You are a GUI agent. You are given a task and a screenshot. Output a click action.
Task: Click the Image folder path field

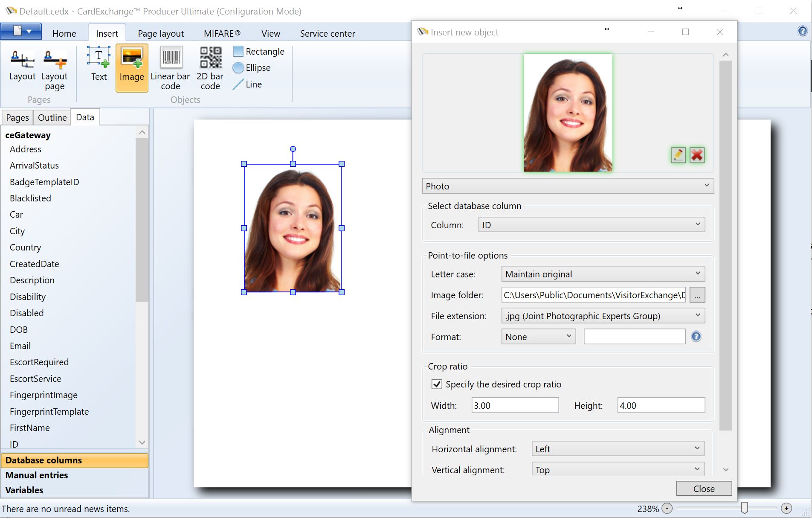tap(594, 295)
